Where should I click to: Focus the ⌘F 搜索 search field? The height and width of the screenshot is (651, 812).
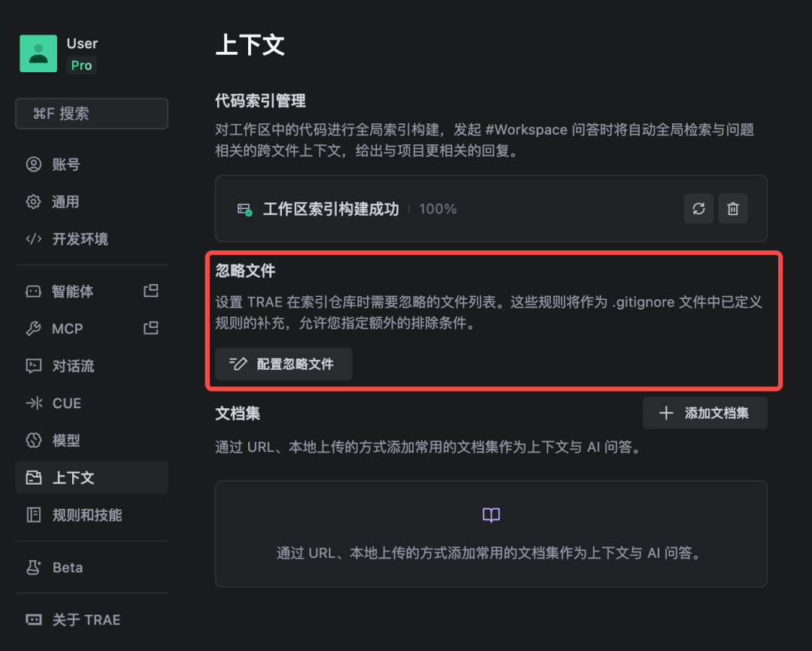pyautogui.click(x=92, y=114)
